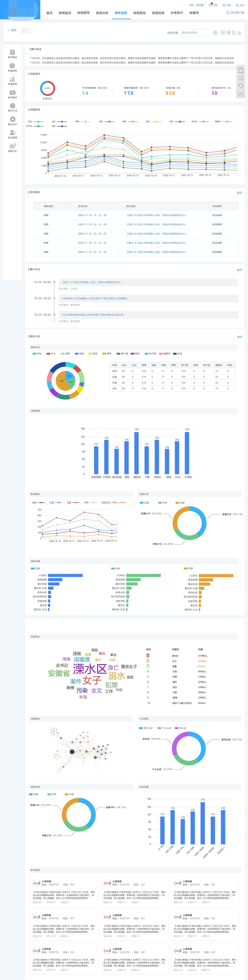Toggle 贴吧 series in 传播趋势 legend
The width and height of the screenshot is (248, 980).
tap(177, 122)
